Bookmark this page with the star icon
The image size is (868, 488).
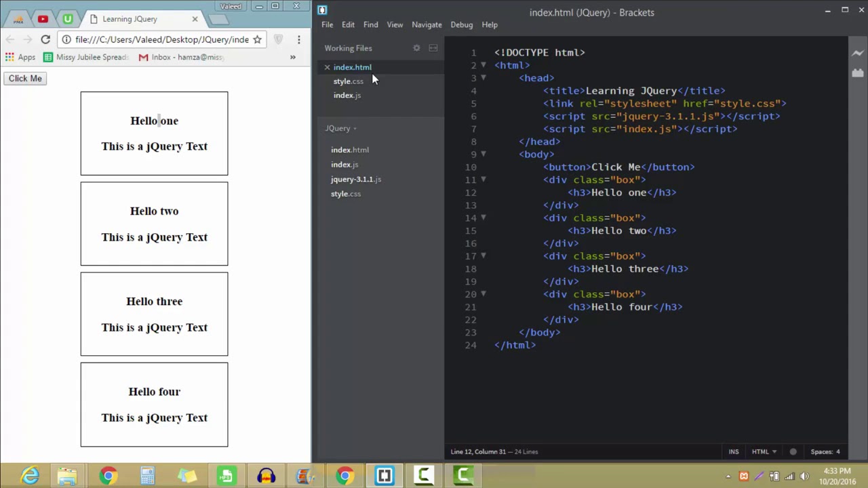click(x=257, y=39)
